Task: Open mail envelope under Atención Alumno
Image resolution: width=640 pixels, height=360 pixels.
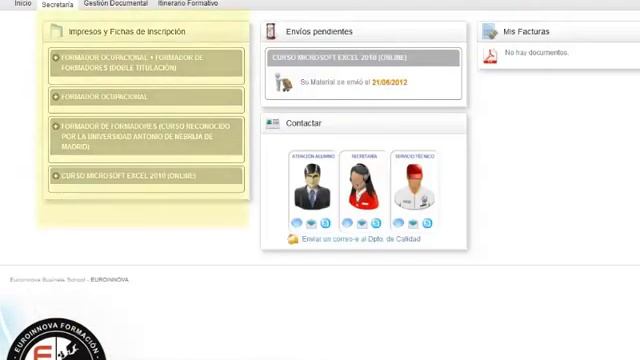Action: pyautogui.click(x=311, y=223)
